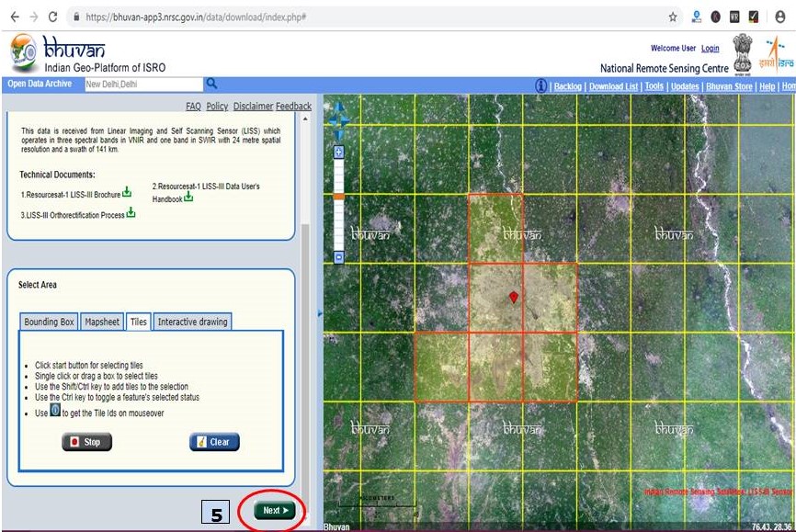The image size is (796, 532).
Task: Click the blue download extension icon
Action: (697, 17)
